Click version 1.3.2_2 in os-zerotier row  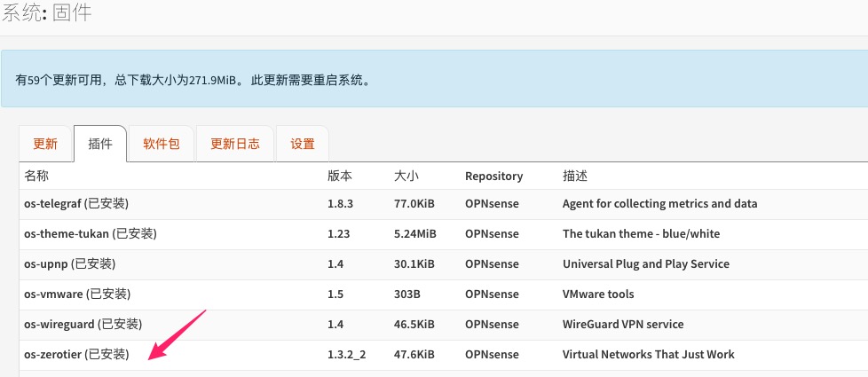point(347,355)
